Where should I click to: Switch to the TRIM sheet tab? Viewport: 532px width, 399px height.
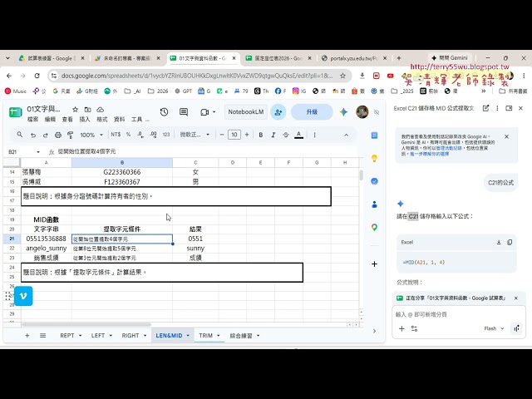[205, 336]
